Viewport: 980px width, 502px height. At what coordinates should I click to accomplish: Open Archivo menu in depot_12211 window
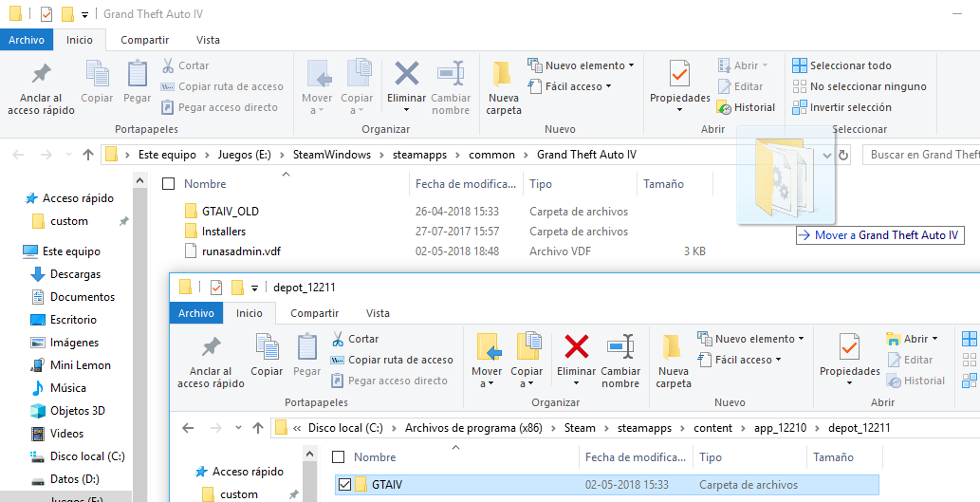pyautogui.click(x=196, y=313)
